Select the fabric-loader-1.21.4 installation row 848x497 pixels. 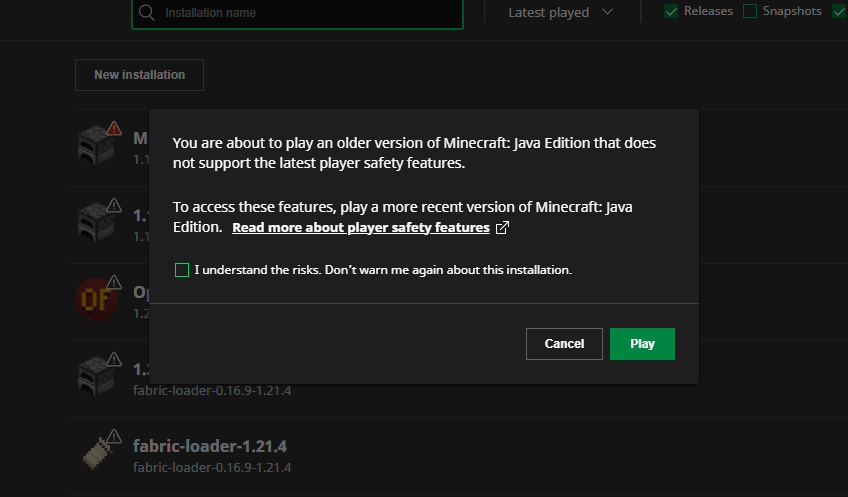point(460,455)
